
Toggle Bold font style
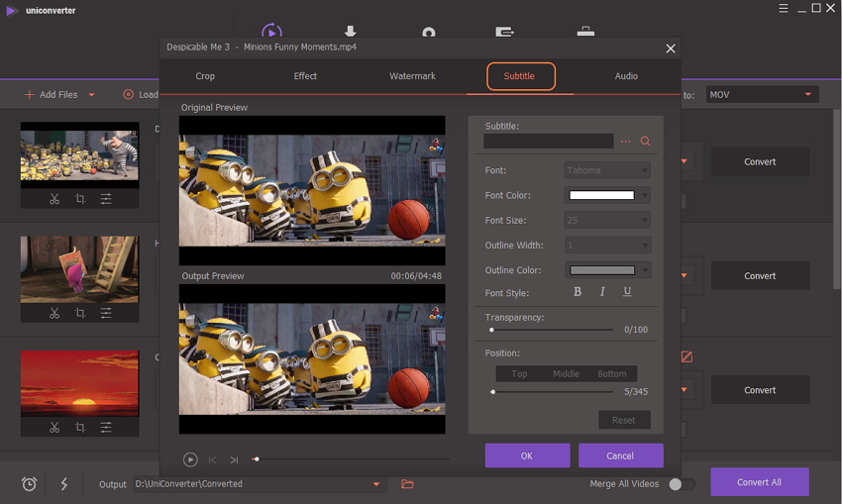(x=578, y=291)
